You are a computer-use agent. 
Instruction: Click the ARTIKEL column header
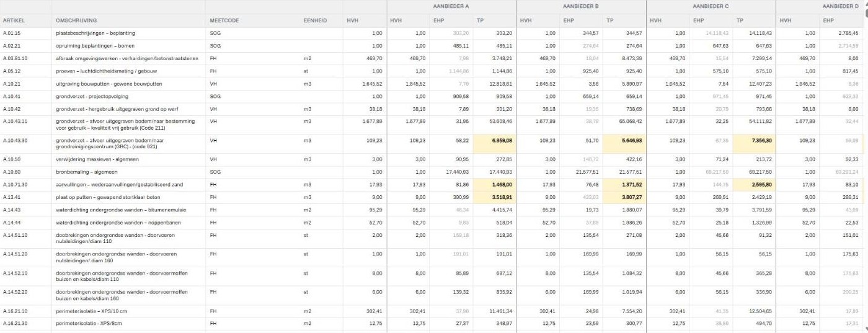14,20
